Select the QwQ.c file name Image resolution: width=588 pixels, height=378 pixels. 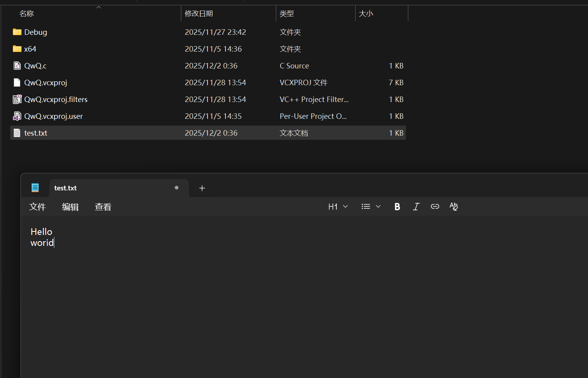35,66
